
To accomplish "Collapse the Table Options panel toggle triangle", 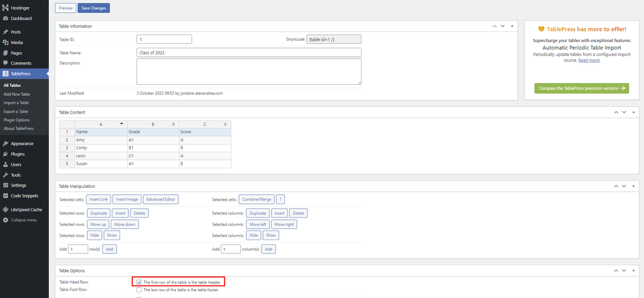I will 633,271.
